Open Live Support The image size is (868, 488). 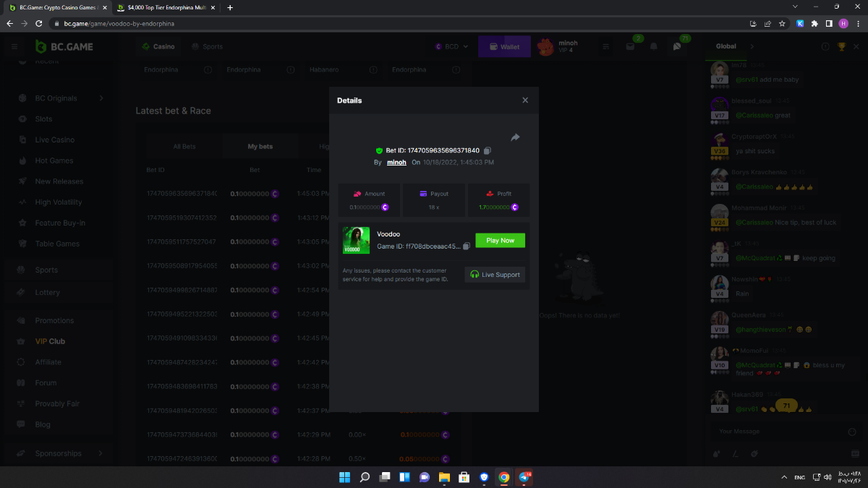point(495,275)
